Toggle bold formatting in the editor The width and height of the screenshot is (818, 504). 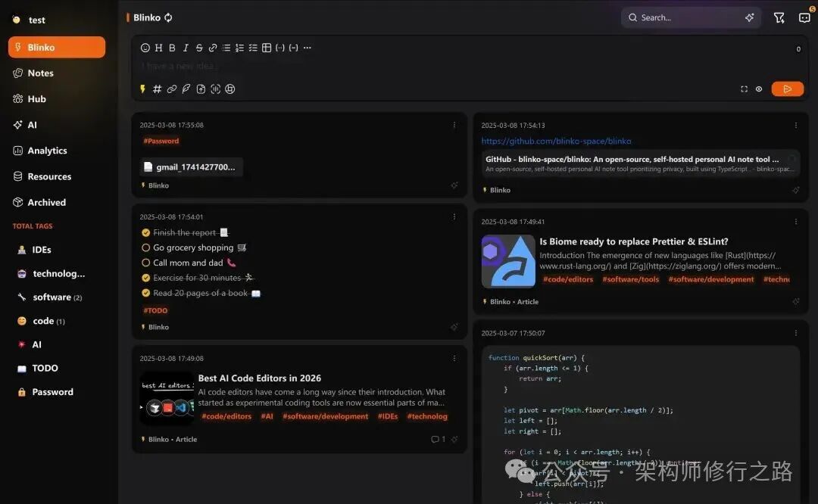coord(172,48)
